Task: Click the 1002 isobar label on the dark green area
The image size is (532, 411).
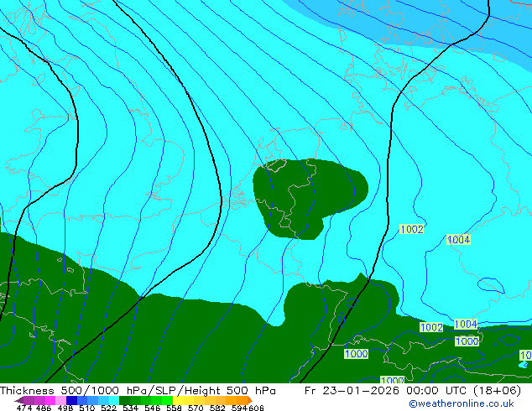Action: tap(431, 327)
